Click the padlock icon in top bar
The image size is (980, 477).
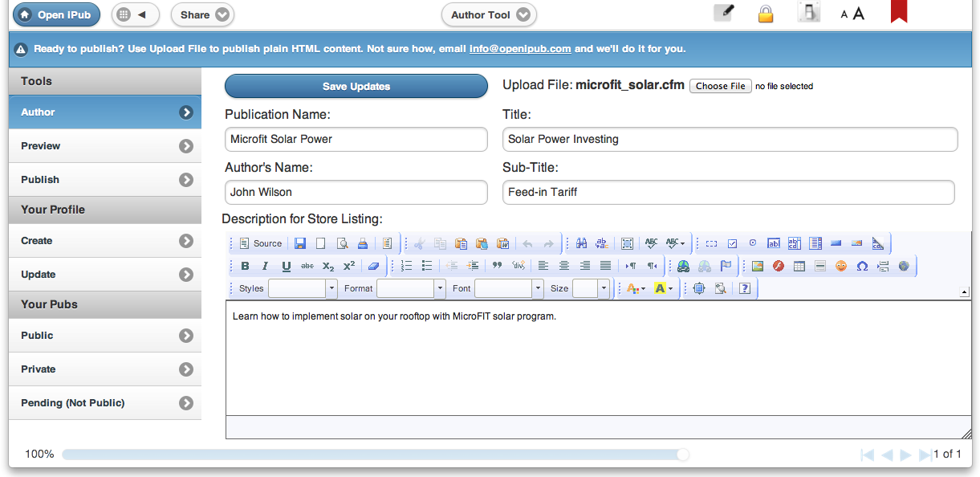click(x=766, y=14)
